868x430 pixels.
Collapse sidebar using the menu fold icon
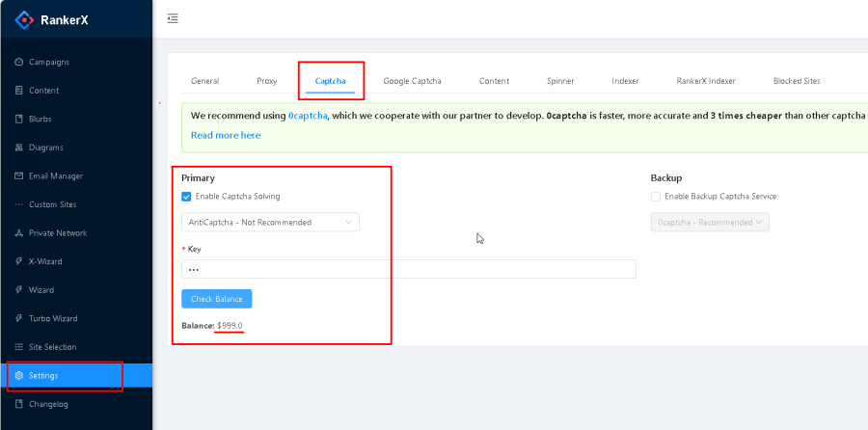pyautogui.click(x=173, y=18)
